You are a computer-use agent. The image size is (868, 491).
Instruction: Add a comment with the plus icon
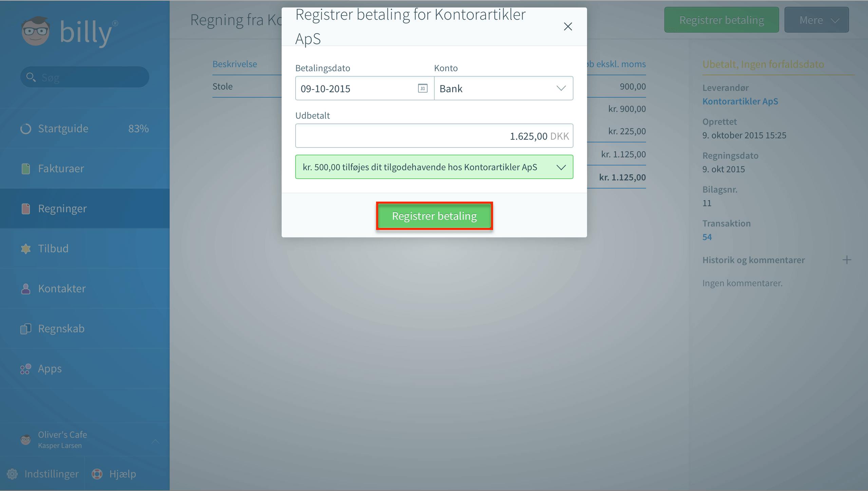click(x=847, y=260)
